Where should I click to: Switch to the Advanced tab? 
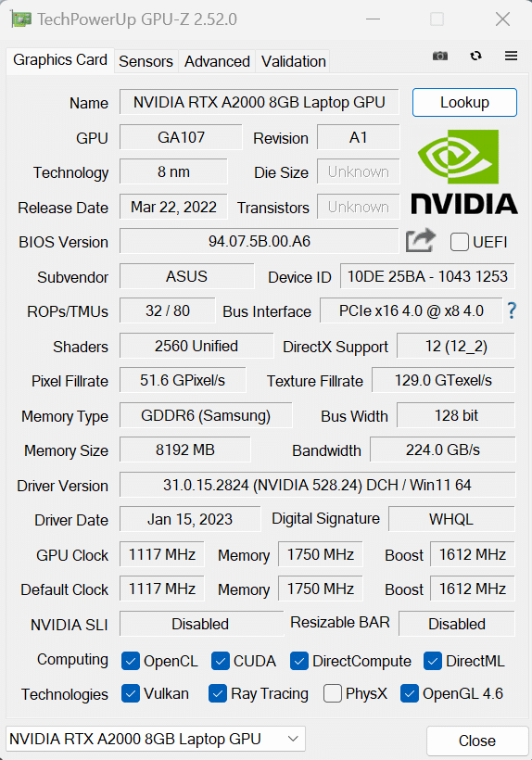click(217, 61)
